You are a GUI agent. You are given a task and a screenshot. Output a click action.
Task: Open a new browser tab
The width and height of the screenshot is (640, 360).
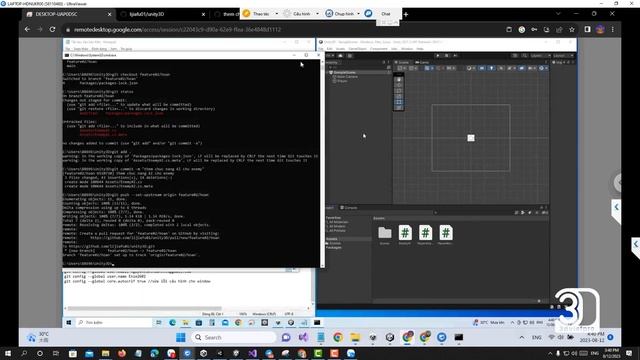point(406,14)
